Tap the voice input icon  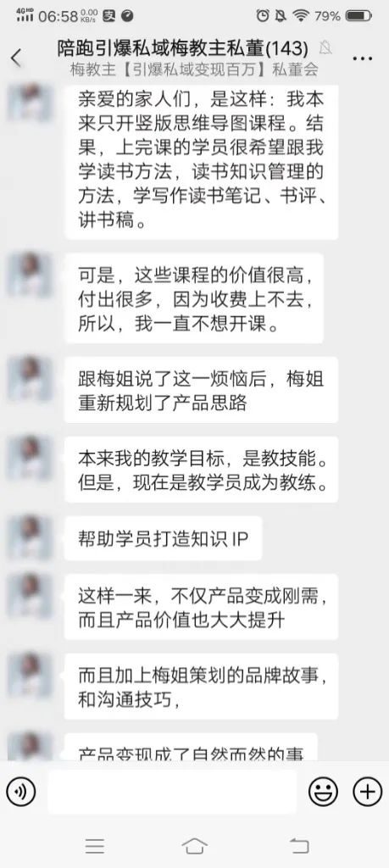coord(20,792)
